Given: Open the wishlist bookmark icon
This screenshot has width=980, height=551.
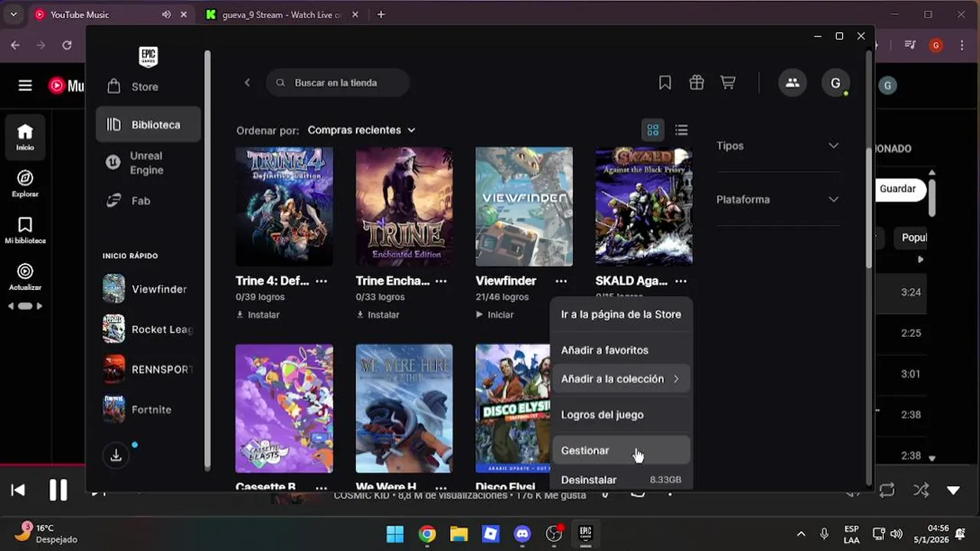Looking at the screenshot, I should [x=665, y=83].
